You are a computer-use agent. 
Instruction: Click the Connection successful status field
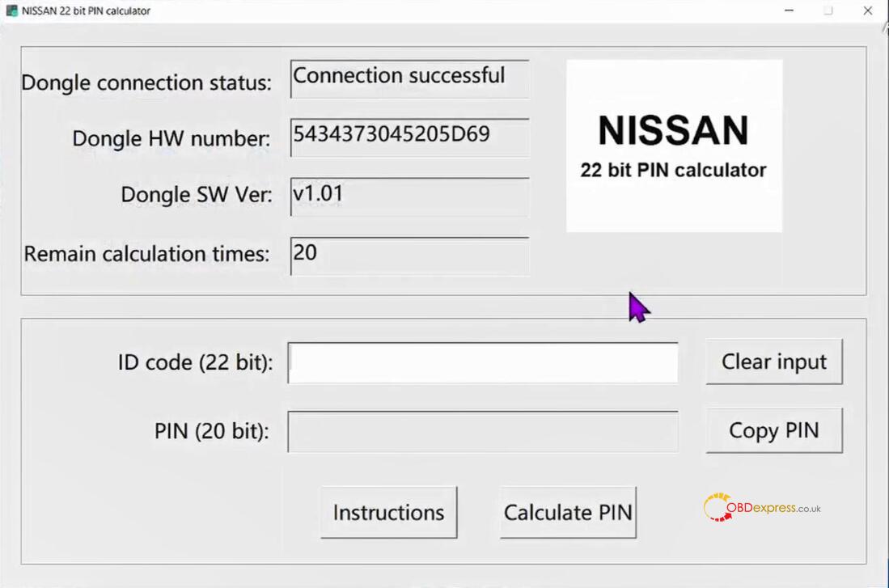[x=409, y=78]
